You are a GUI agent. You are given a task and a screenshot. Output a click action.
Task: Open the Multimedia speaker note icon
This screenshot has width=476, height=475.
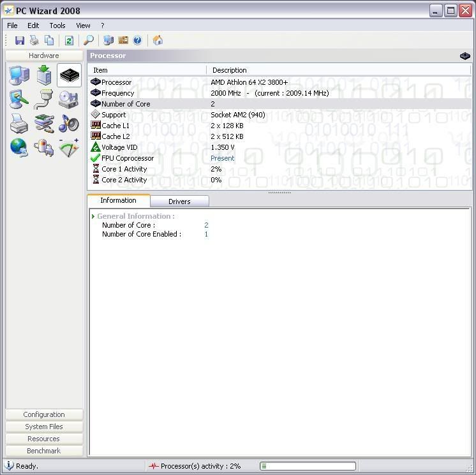click(x=69, y=124)
